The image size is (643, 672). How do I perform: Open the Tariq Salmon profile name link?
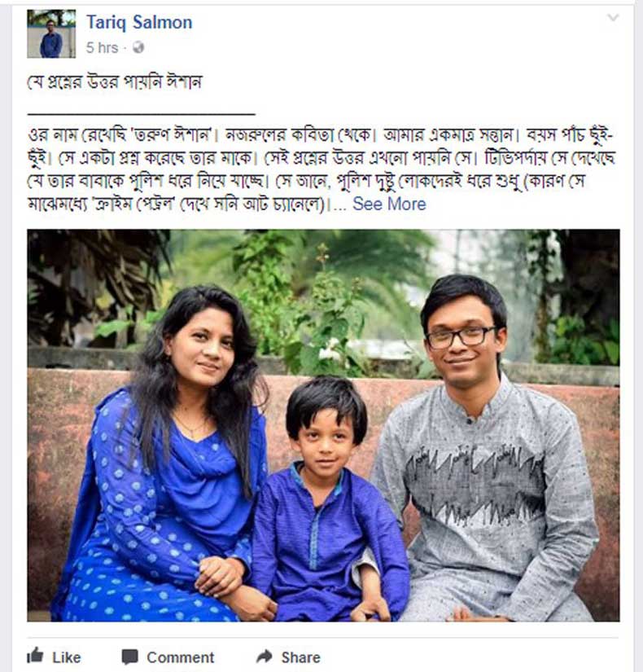139,22
